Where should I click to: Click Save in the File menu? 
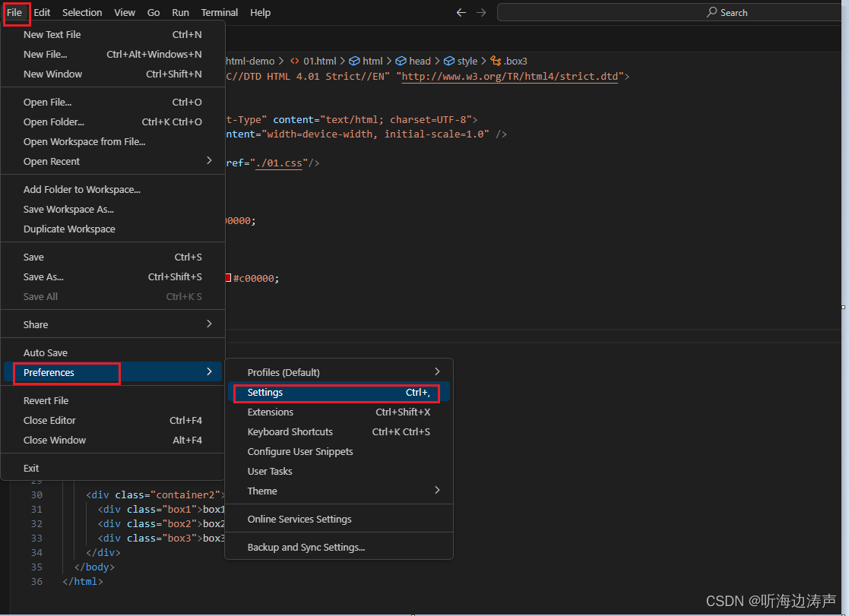click(x=112, y=257)
